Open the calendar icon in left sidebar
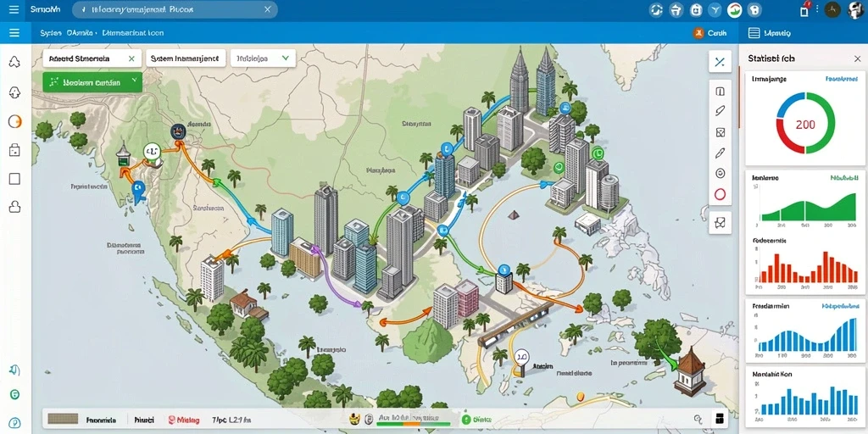Image resolution: width=868 pixels, height=434 pixels. 15,149
